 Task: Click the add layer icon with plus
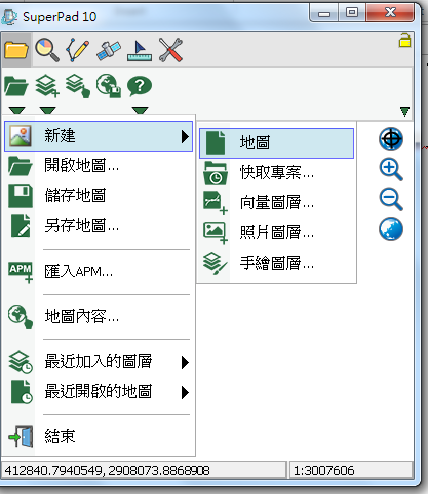pos(47,86)
